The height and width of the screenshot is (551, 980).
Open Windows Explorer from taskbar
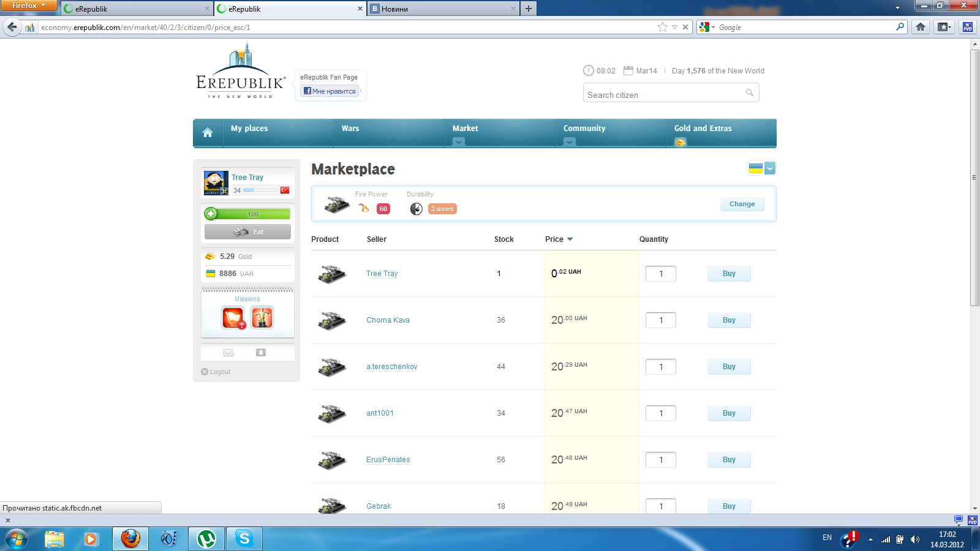(55, 539)
